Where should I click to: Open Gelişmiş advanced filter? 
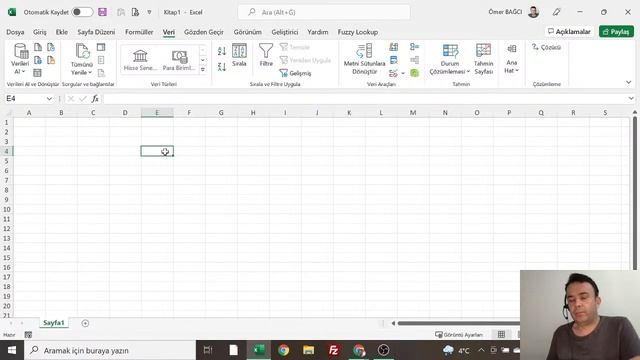coord(296,73)
